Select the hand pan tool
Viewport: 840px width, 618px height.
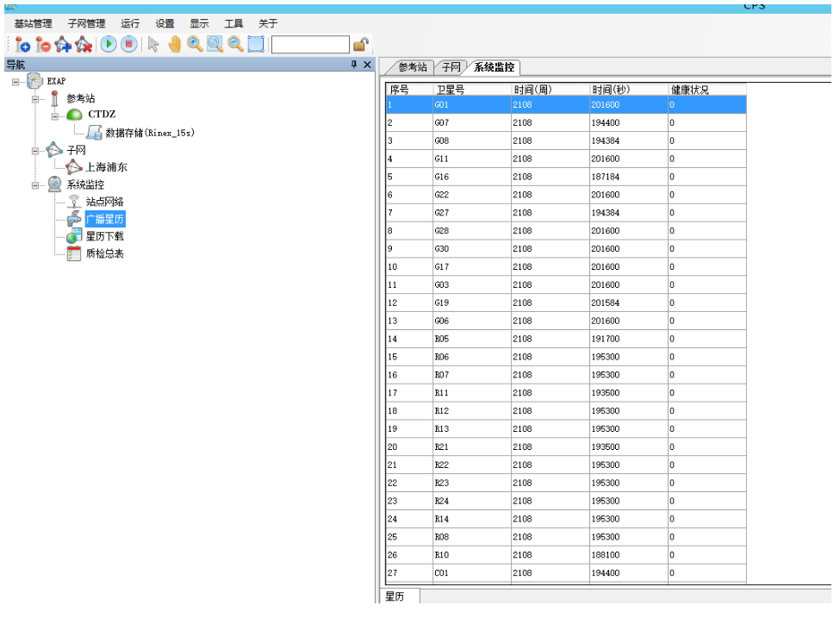(x=175, y=45)
